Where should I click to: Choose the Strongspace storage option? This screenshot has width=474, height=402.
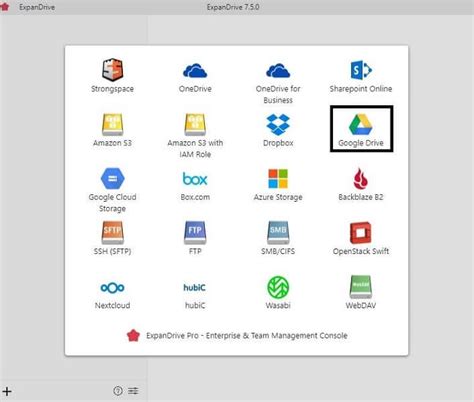tap(112, 76)
